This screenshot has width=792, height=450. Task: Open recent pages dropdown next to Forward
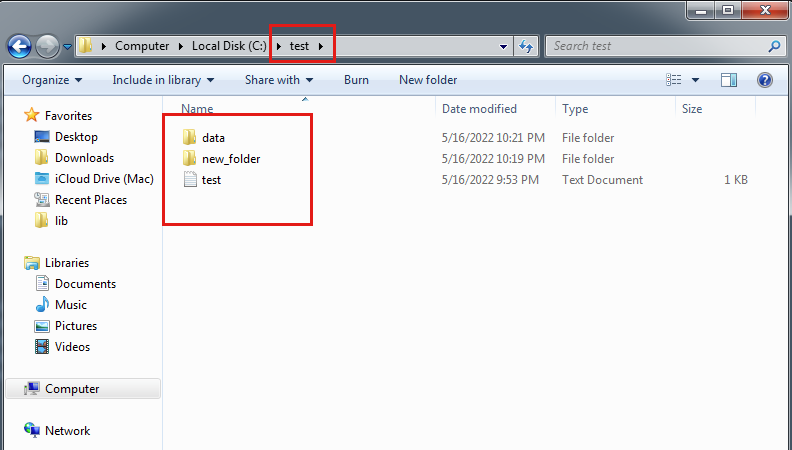[x=67, y=46]
